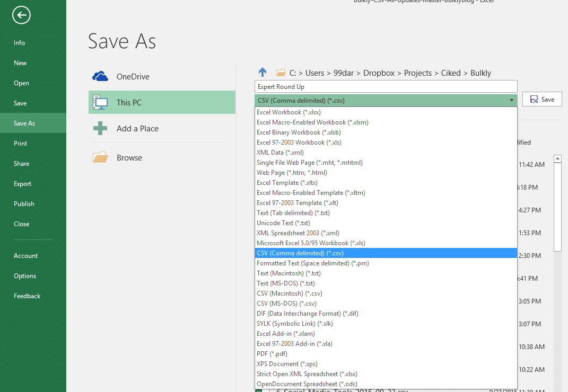Select Unicode Text (*.txt) format
This screenshot has height=392, width=568.
click(x=386, y=223)
